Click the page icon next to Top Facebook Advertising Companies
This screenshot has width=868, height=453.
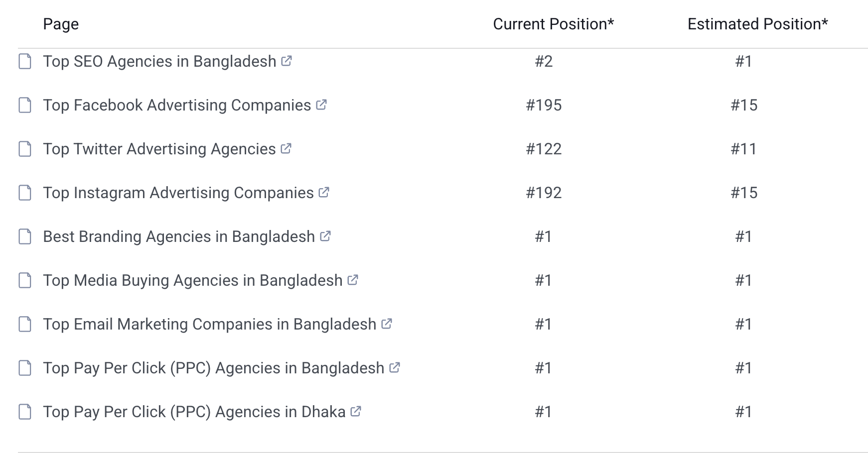coord(24,105)
